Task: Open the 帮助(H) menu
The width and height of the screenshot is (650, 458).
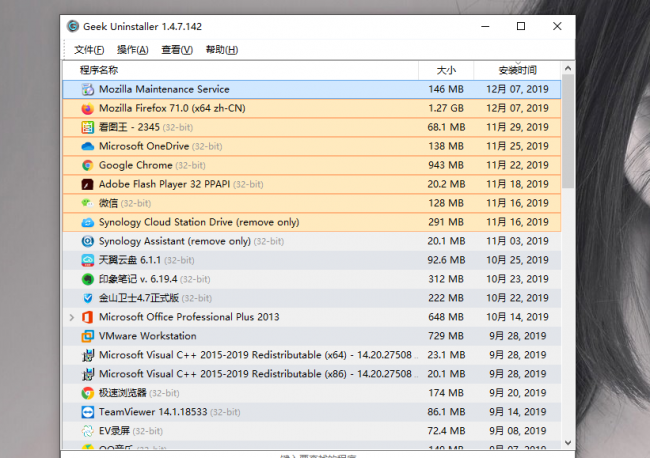Action: click(x=222, y=50)
